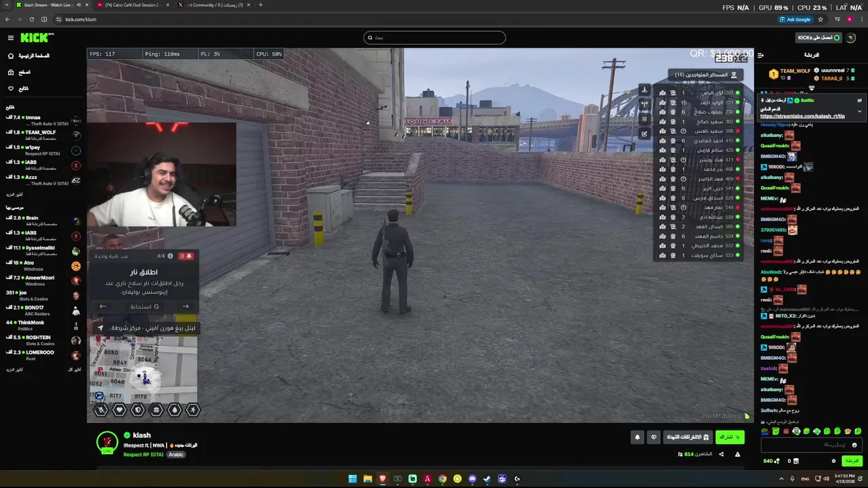
Task: Click the broken heart unfollow button
Action: [x=654, y=437]
